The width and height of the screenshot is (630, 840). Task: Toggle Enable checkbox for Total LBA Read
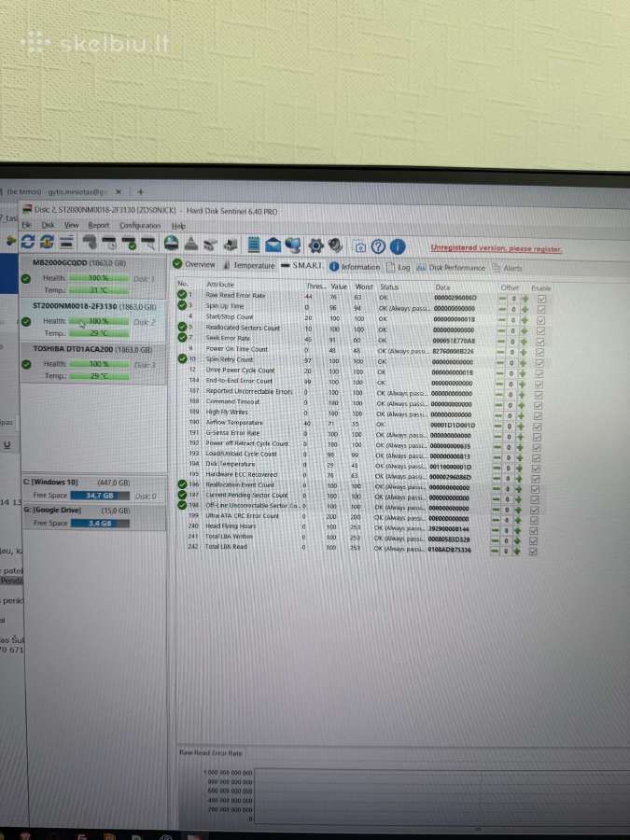[x=533, y=551]
